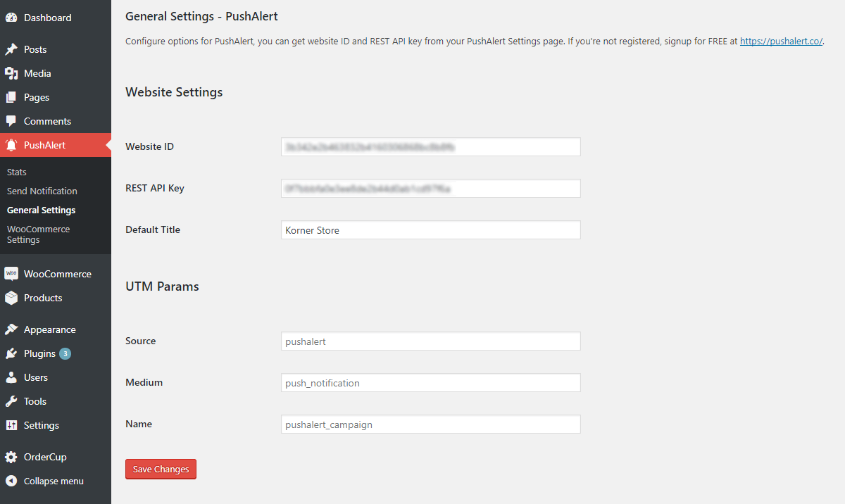Click the Products box icon
Screen dimensions: 845x504
(x=11, y=298)
